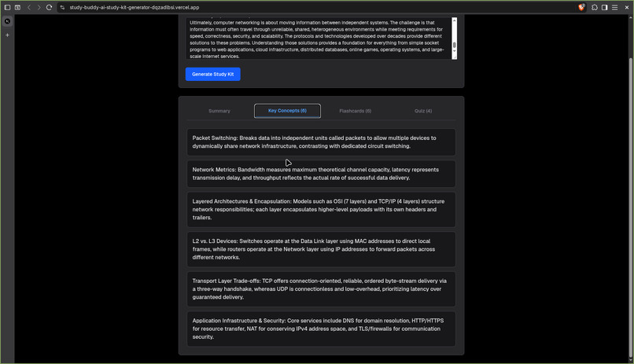634x364 pixels.
Task: Select the Key Concepts (6) tab
Action: coord(287,111)
